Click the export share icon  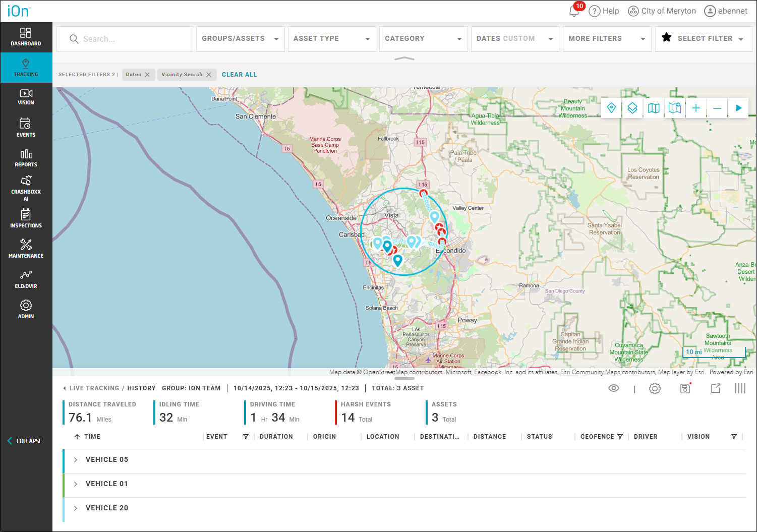[x=716, y=388]
